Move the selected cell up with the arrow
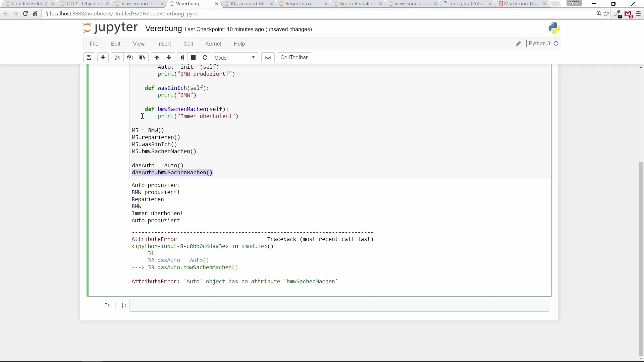The image size is (644, 362). tap(157, 58)
